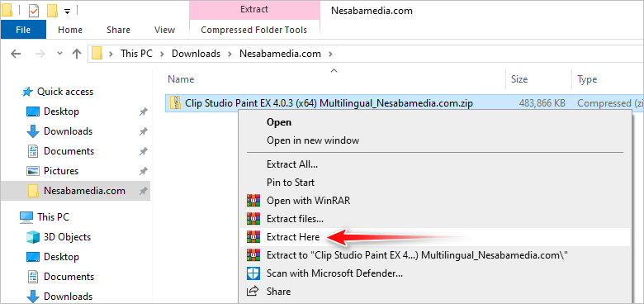Open Desktop under This PC
This screenshot has height=304, width=644.
point(62,257)
